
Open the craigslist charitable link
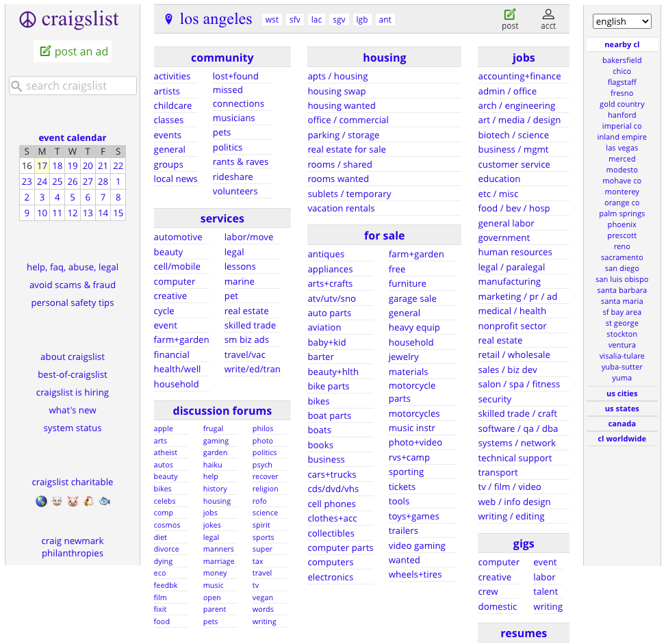pos(72,482)
